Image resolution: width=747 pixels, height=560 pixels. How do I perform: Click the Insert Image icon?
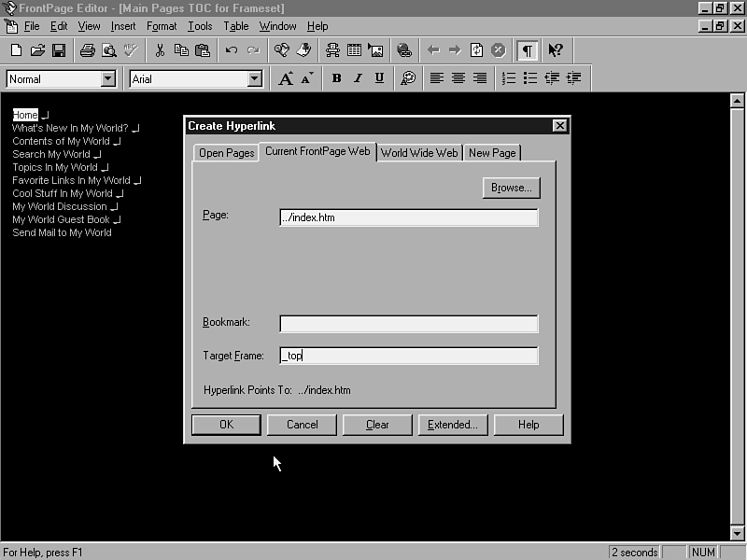(x=375, y=50)
